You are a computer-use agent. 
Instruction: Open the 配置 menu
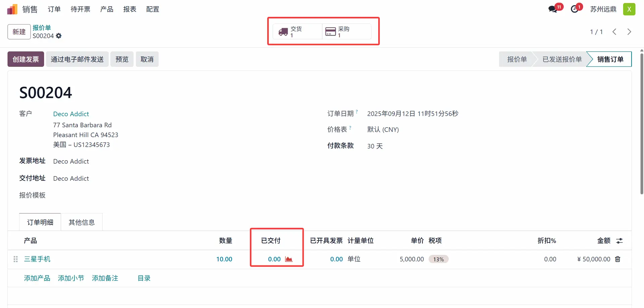coord(153,9)
